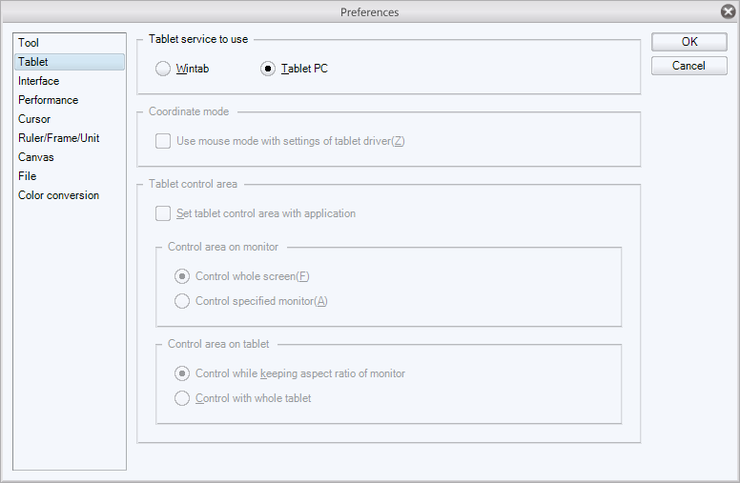Close the Preferences dialog with the X

point(728,11)
